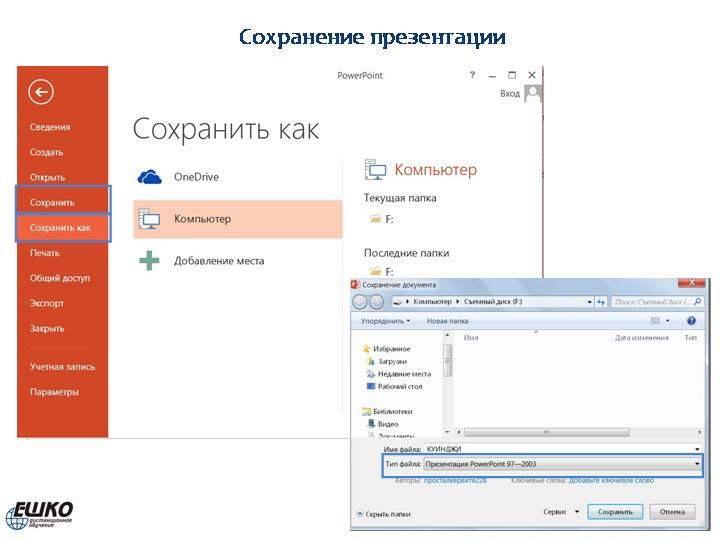This screenshot has width=720, height=540.
Task: Open F: folder under Последние папки
Action: (382, 271)
